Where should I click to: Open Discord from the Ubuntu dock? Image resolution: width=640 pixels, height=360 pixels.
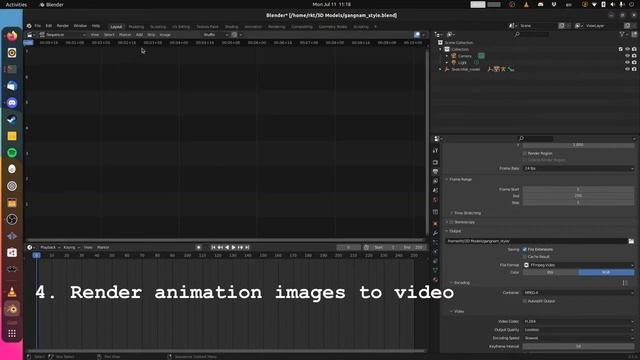click(12, 102)
